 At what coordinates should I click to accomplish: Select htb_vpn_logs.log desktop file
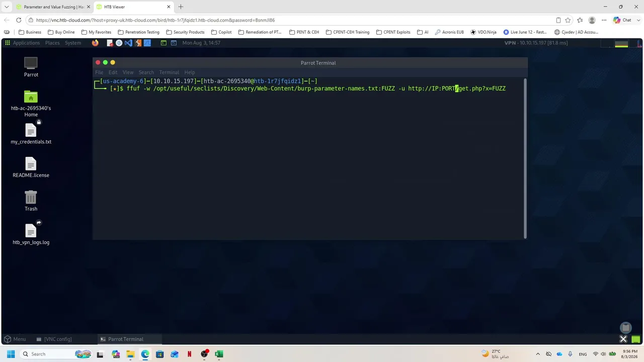click(31, 234)
